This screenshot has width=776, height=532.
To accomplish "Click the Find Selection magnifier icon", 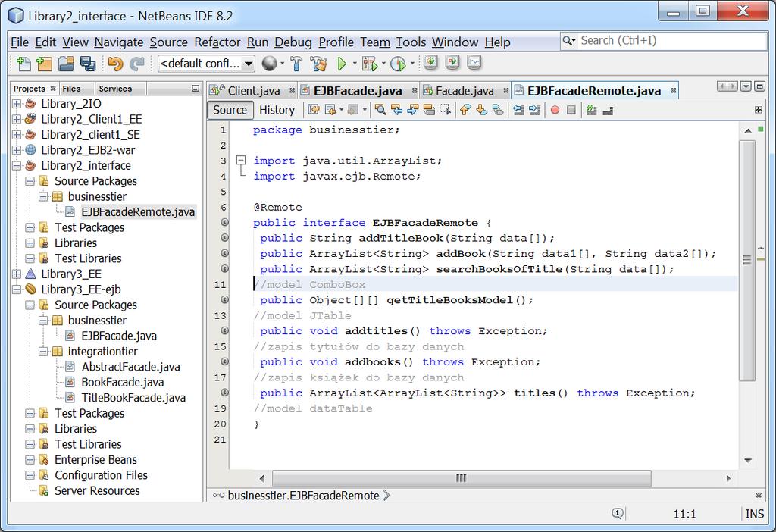I will tap(380, 110).
